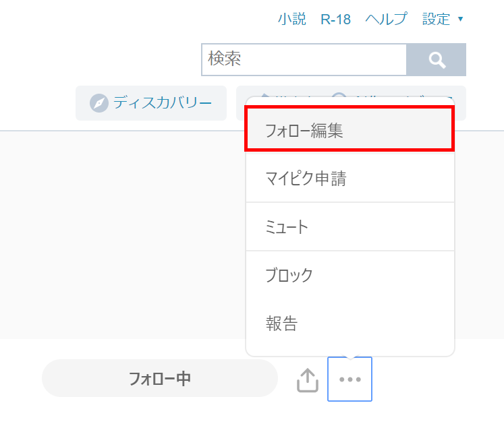504x428 pixels.
Task: Open the 設定 settings menu label
Action: (436, 19)
